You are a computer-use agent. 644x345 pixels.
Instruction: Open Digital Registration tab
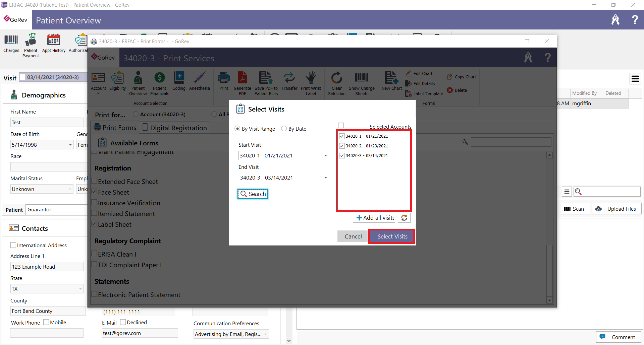(174, 128)
